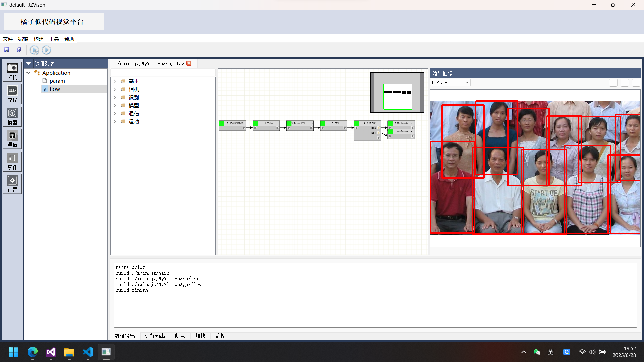The width and height of the screenshot is (644, 362).
Task: Click the toolbox search field
Action: pyautogui.click(x=163, y=72)
